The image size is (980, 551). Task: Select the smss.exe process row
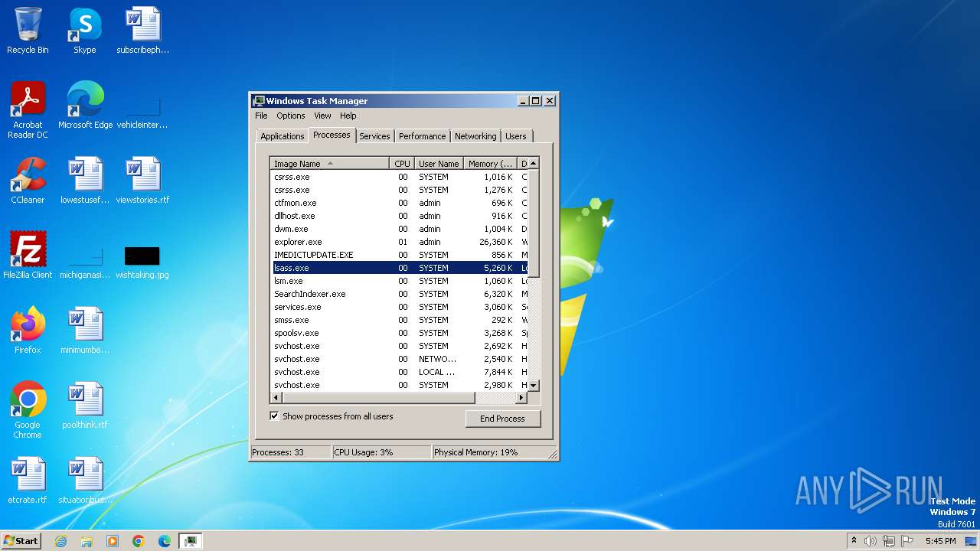pyautogui.click(x=399, y=320)
